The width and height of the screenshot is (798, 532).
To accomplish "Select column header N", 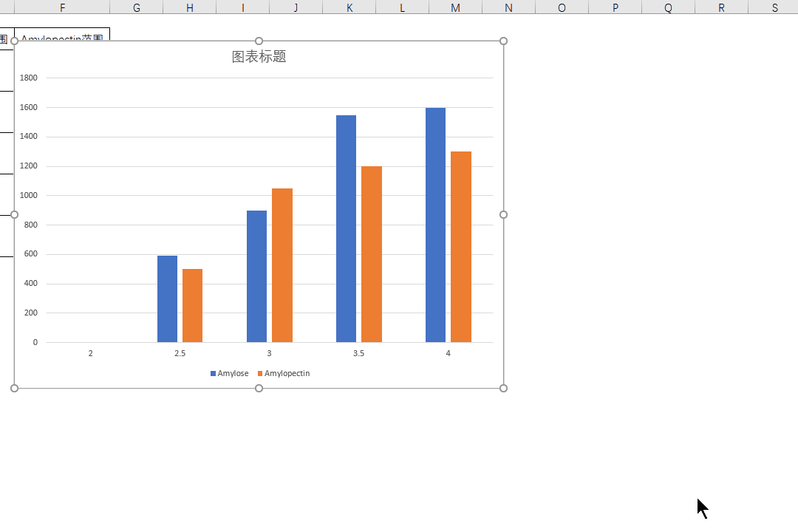I will click(x=508, y=7).
